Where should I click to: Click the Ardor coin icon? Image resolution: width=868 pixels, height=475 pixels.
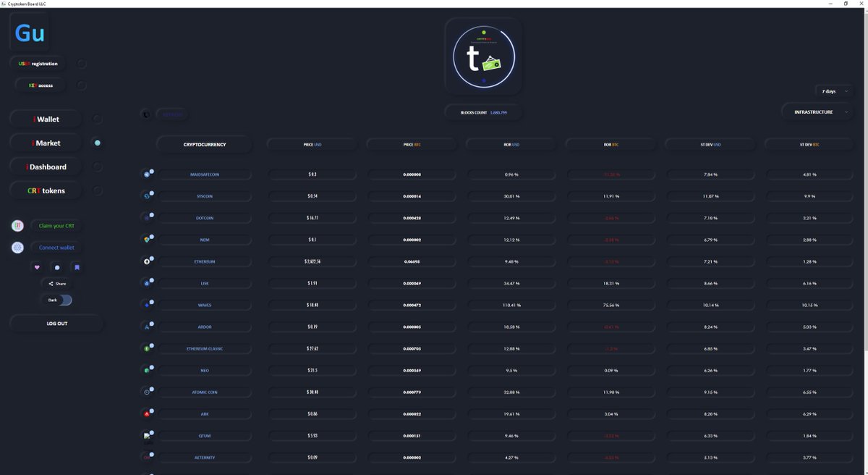coord(148,327)
